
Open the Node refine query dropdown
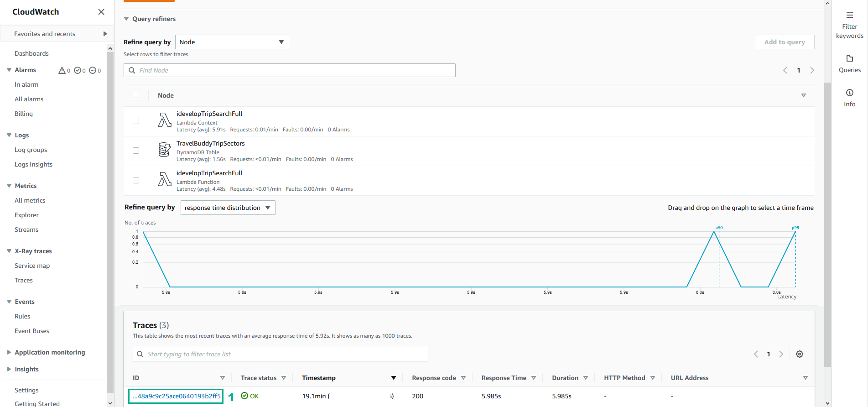[x=232, y=42]
